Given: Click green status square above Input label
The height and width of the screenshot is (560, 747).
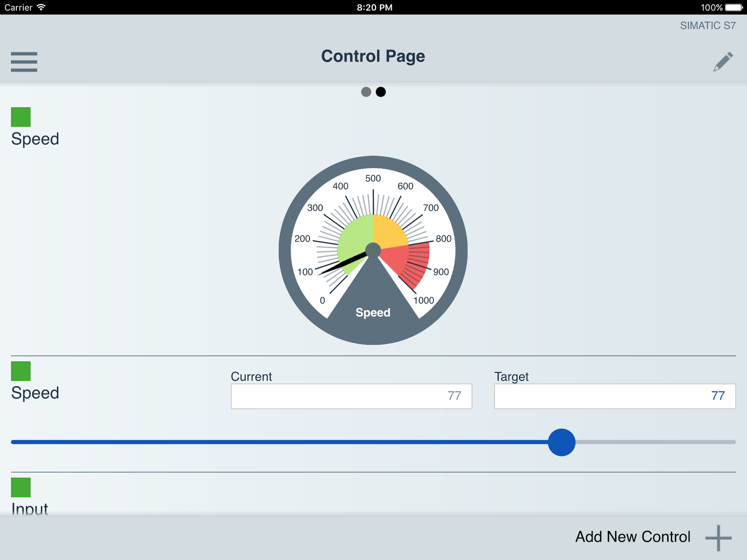Looking at the screenshot, I should (21, 487).
